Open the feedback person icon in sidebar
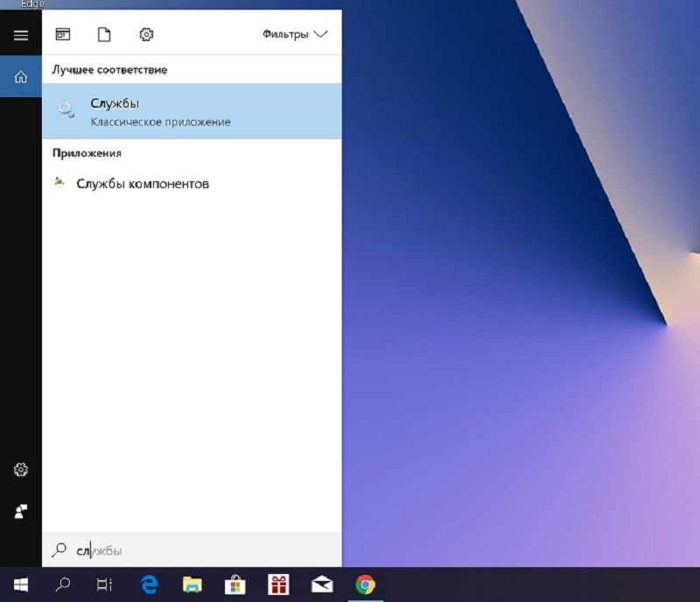 point(20,511)
